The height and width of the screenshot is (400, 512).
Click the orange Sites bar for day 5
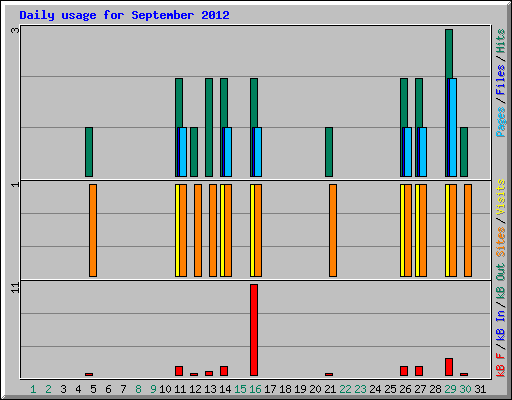[x=93, y=230]
